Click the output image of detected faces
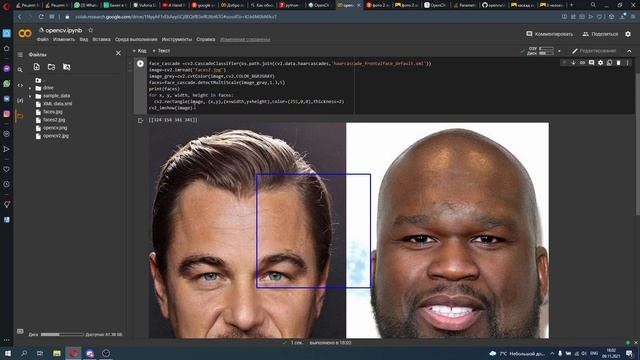 coord(349,230)
